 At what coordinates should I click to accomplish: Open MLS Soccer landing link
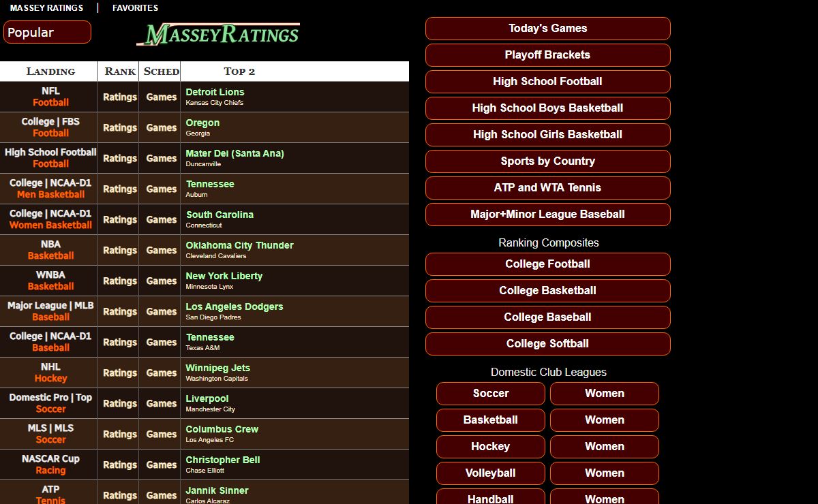coord(50,434)
